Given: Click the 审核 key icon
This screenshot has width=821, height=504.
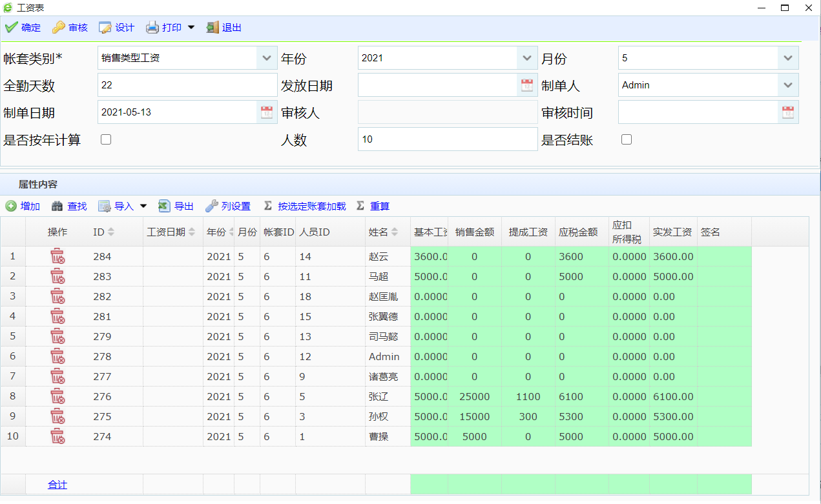Looking at the screenshot, I should click(58, 28).
